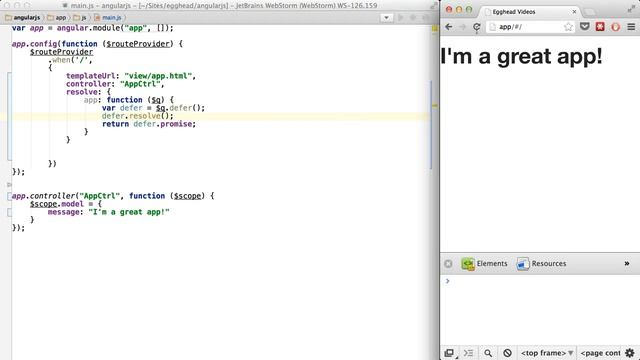640x360 pixels.
Task: Click the angular.module declaration line
Action: click(x=93, y=28)
